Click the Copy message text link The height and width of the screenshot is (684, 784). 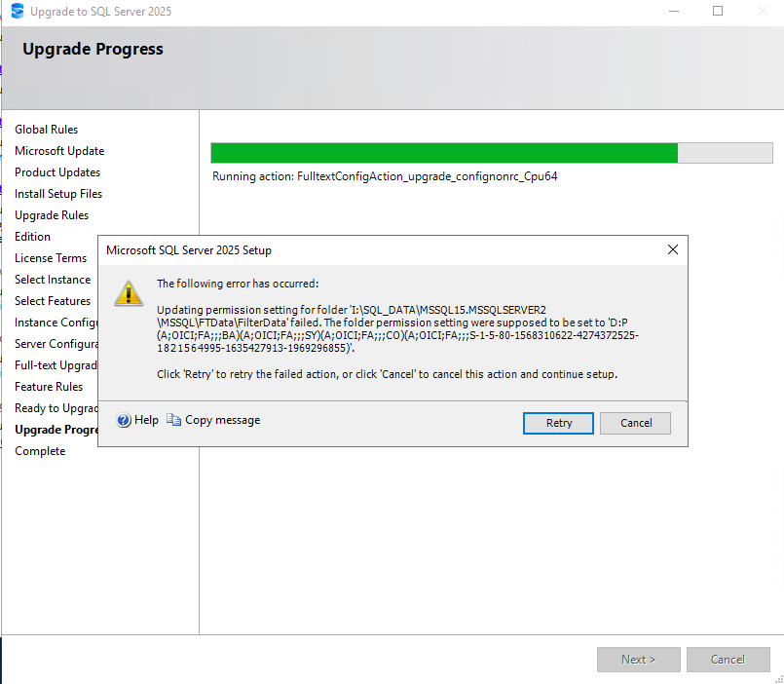click(222, 420)
